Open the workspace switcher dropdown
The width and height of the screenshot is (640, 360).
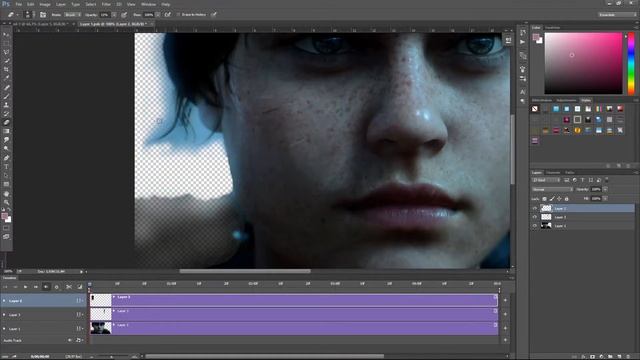(x=617, y=15)
